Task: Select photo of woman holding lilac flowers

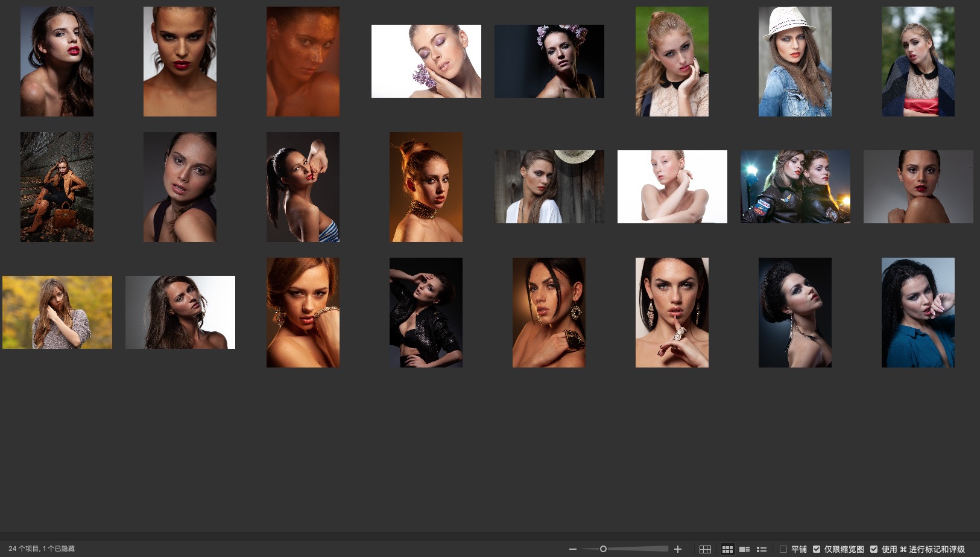Action: coord(426,61)
